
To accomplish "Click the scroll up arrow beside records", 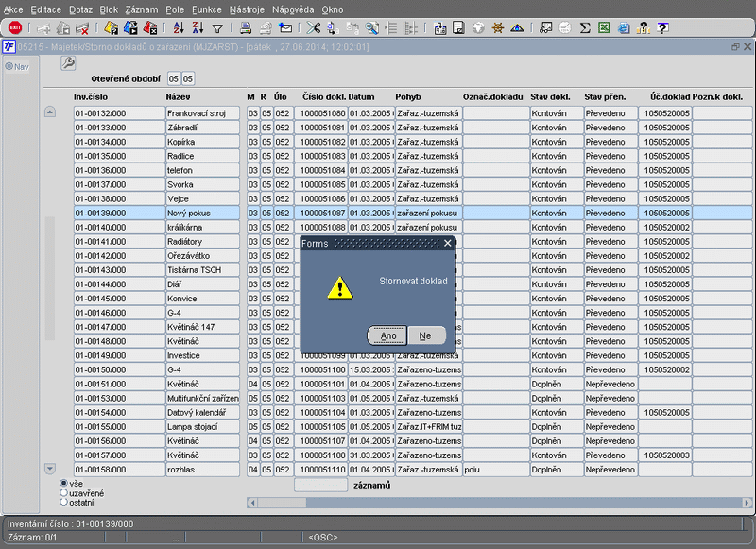I will (x=50, y=112).
